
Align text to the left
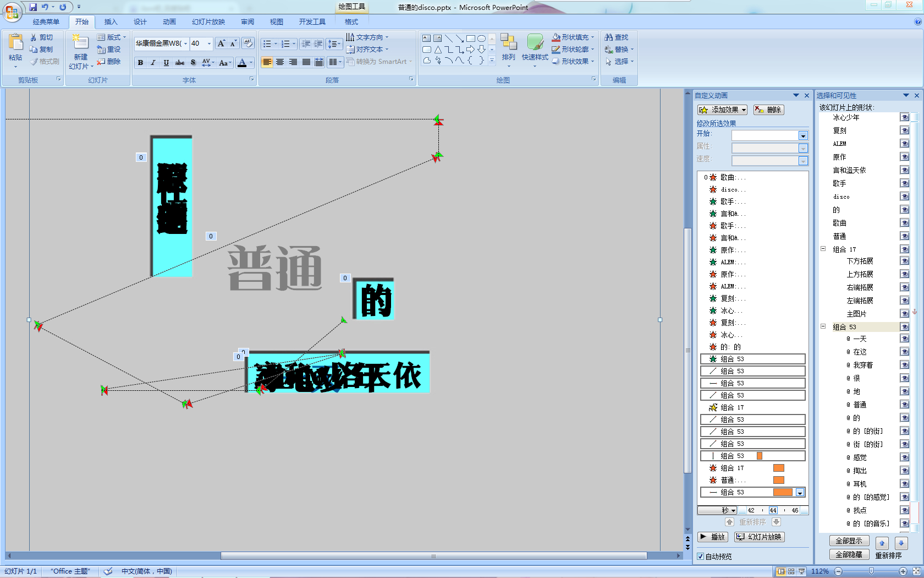pyautogui.click(x=267, y=62)
